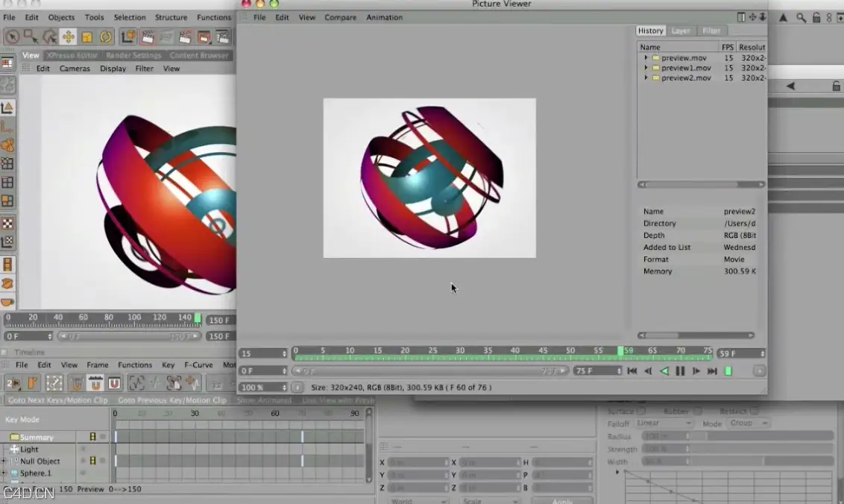Open F-Curve menu in Timeline

click(198, 365)
